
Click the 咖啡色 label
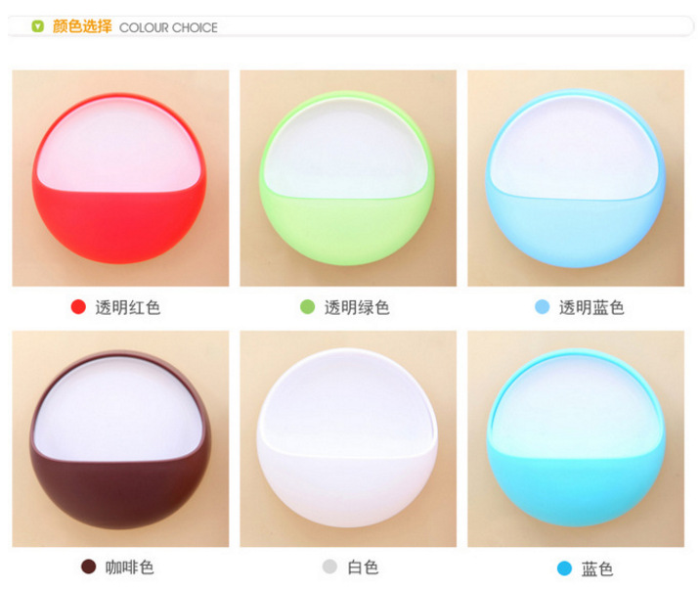tap(130, 567)
